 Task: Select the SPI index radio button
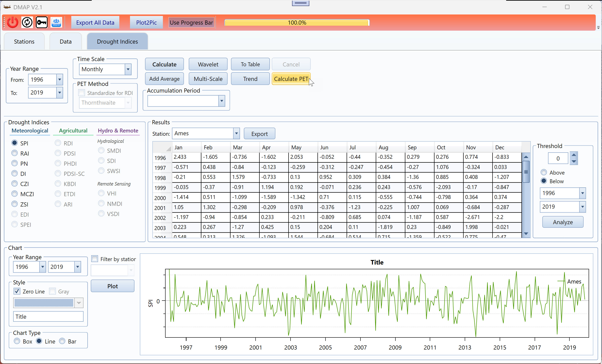click(15, 143)
